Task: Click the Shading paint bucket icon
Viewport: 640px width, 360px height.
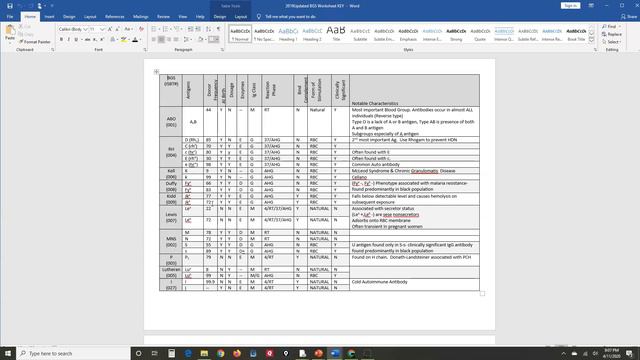Action: [200, 40]
